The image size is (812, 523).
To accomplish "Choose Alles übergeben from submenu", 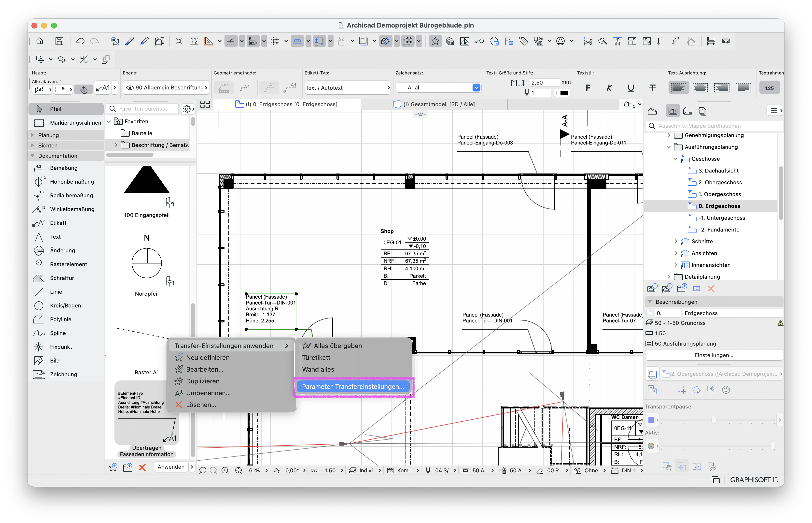I will (x=353, y=346).
